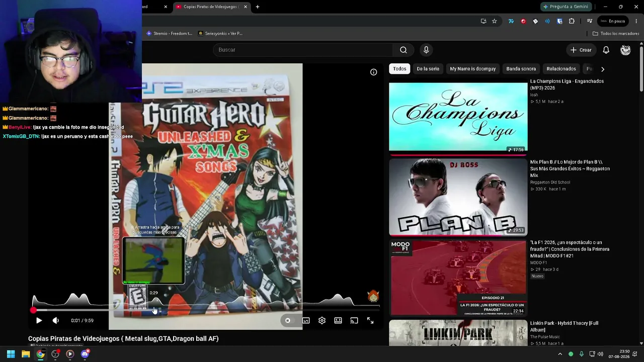Cast video to a device
The width and height of the screenshot is (644, 362).
pyautogui.click(x=354, y=320)
